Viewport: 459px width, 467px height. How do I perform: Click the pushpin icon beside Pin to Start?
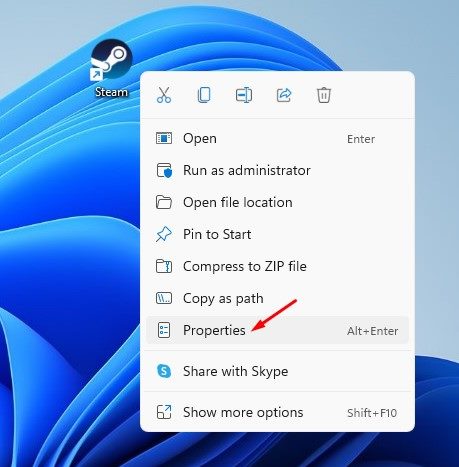164,234
